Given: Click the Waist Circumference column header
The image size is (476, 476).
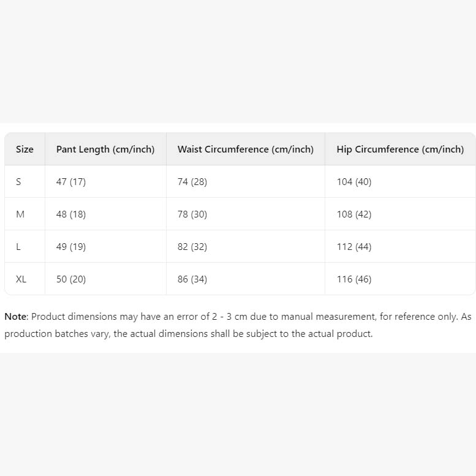Looking at the screenshot, I should tap(245, 149).
